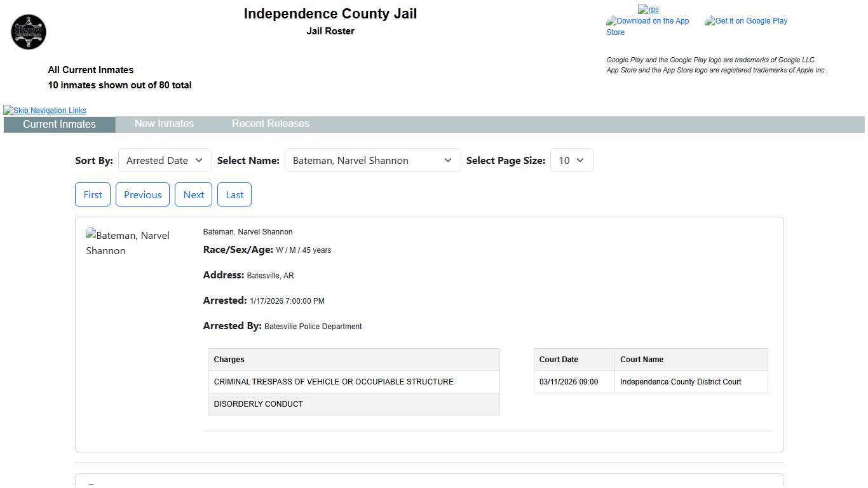Click the Skip Navigation Links link

45,111
